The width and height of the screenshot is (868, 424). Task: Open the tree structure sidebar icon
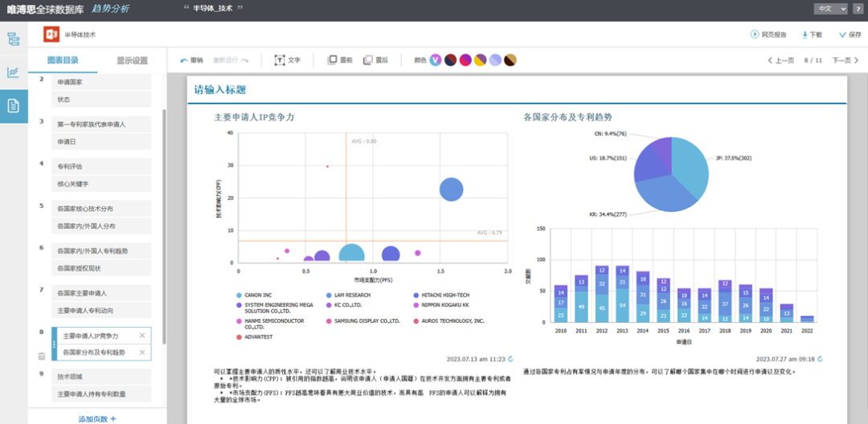coord(14,39)
